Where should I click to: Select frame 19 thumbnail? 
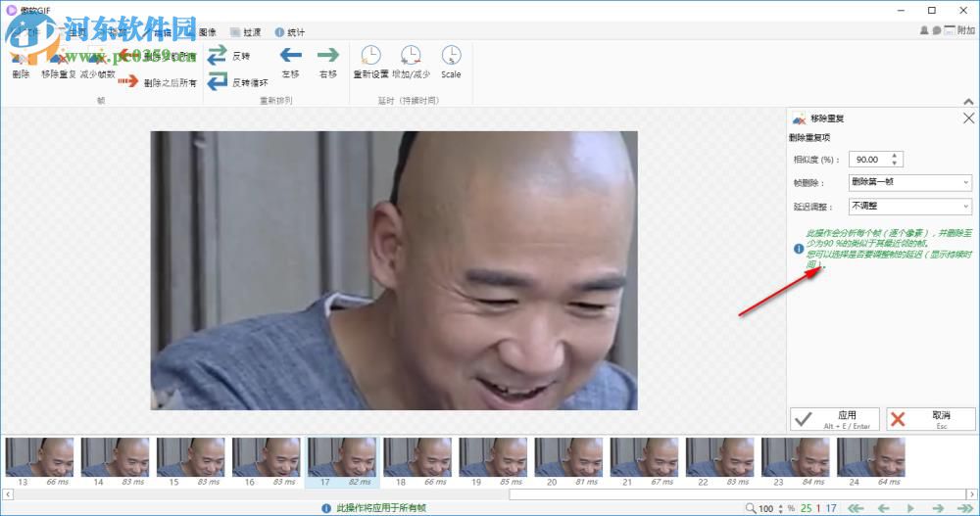click(493, 457)
